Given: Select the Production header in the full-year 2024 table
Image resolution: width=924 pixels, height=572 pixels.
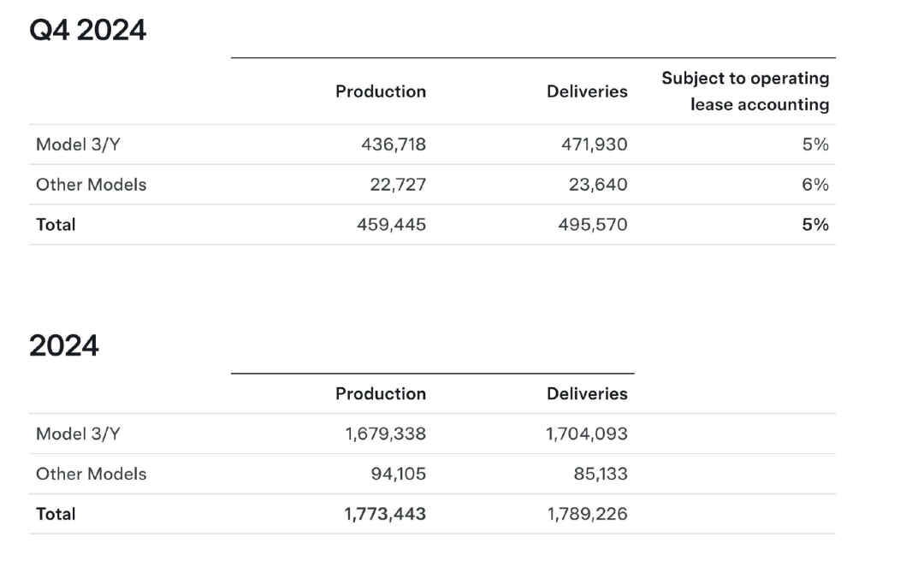Looking at the screenshot, I should 381,393.
